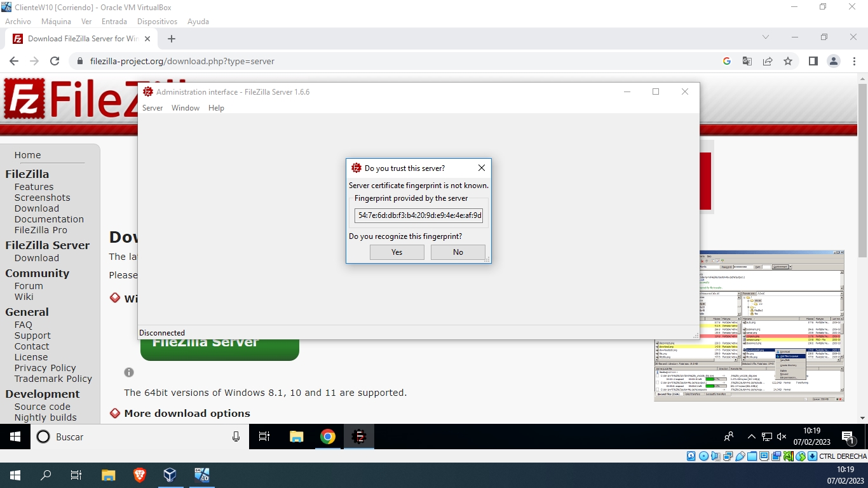The height and width of the screenshot is (488, 868).
Task: Close the 'Do you trust this server?' dialog
Action: click(x=482, y=168)
